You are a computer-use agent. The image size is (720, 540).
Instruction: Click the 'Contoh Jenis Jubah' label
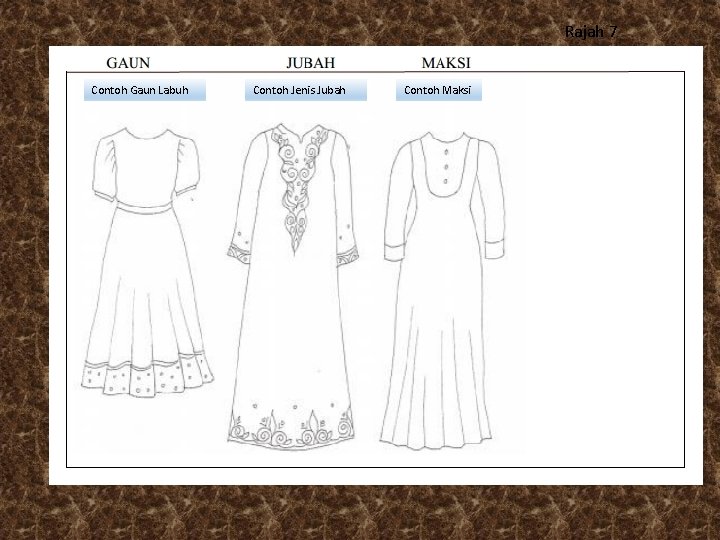click(306, 90)
